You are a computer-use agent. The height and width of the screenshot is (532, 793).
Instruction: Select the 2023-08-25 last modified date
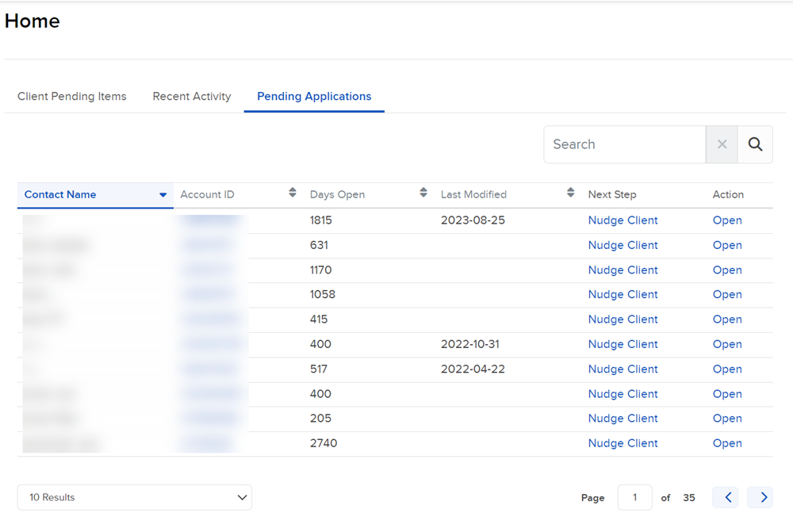[473, 220]
